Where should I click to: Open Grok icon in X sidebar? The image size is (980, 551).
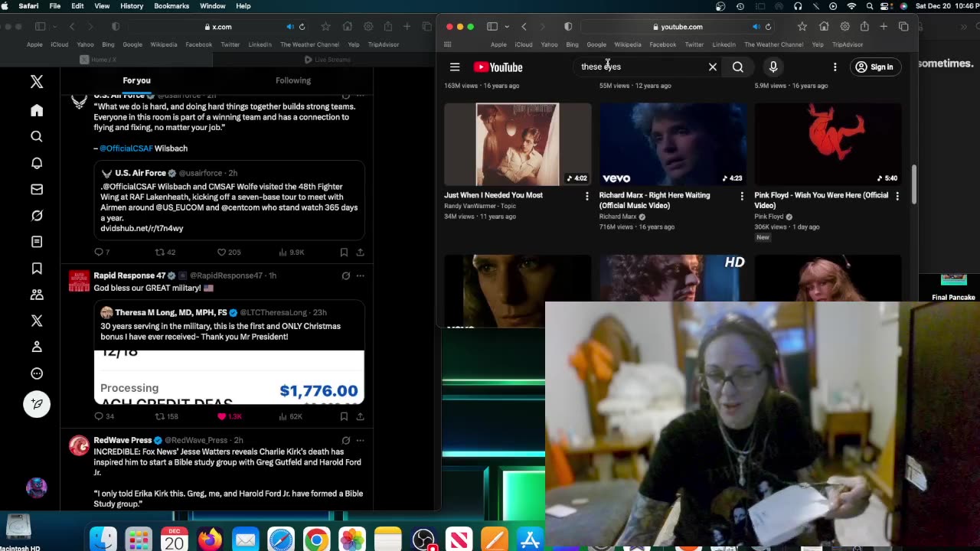[37, 216]
